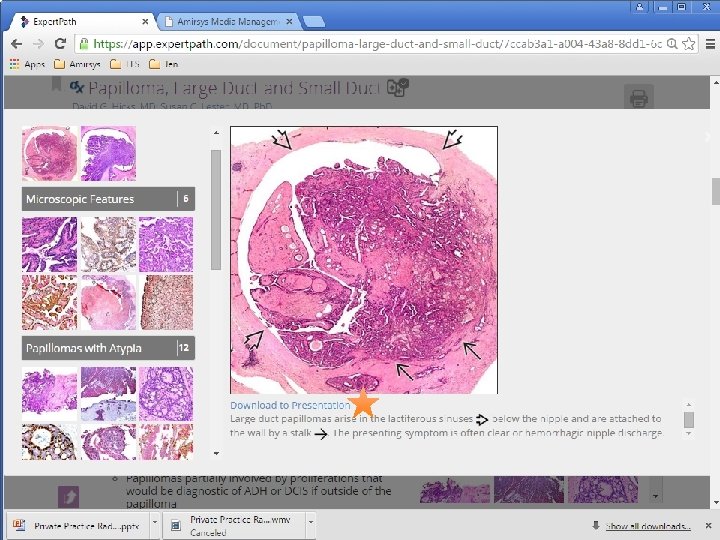Switch to Amirsys Media Management tab
This screenshot has height=540, width=720.
coord(228,22)
